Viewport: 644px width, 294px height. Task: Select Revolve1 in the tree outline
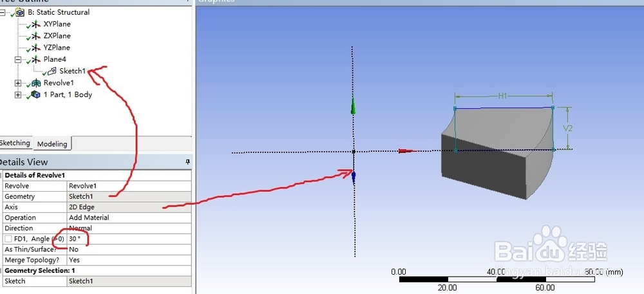(59, 83)
